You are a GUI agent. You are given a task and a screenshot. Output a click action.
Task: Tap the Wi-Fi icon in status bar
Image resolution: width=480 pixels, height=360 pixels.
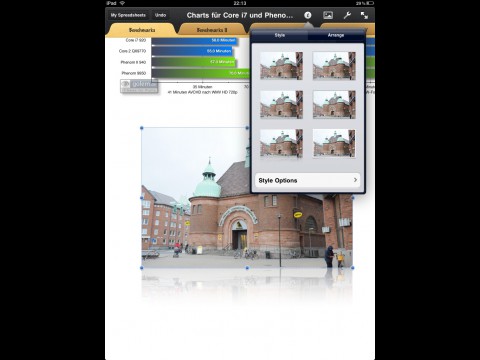(x=122, y=3)
